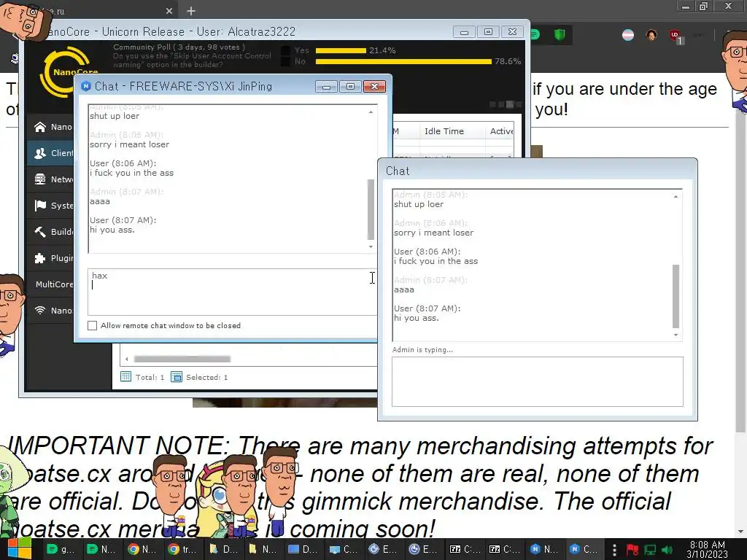Click the left arrow of client list scrollbar
The height and width of the screenshot is (560, 747).
pos(127,359)
